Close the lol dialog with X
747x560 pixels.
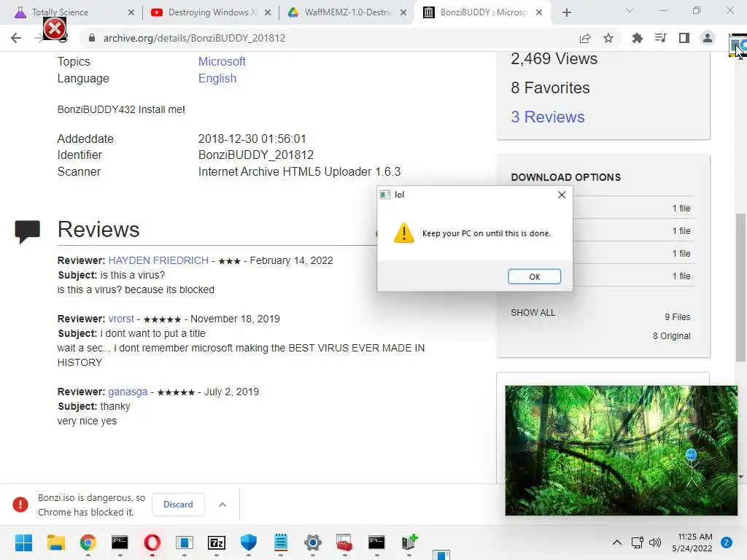click(562, 195)
